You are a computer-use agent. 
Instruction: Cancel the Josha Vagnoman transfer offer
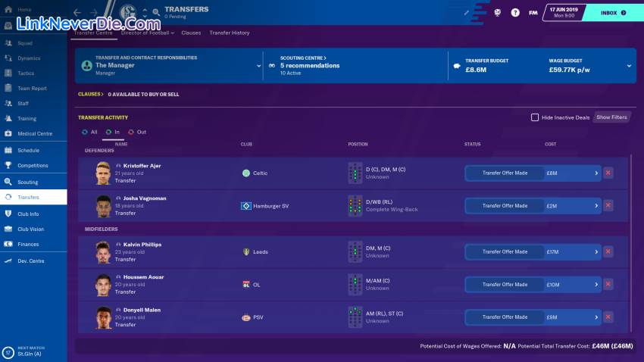pyautogui.click(x=608, y=206)
